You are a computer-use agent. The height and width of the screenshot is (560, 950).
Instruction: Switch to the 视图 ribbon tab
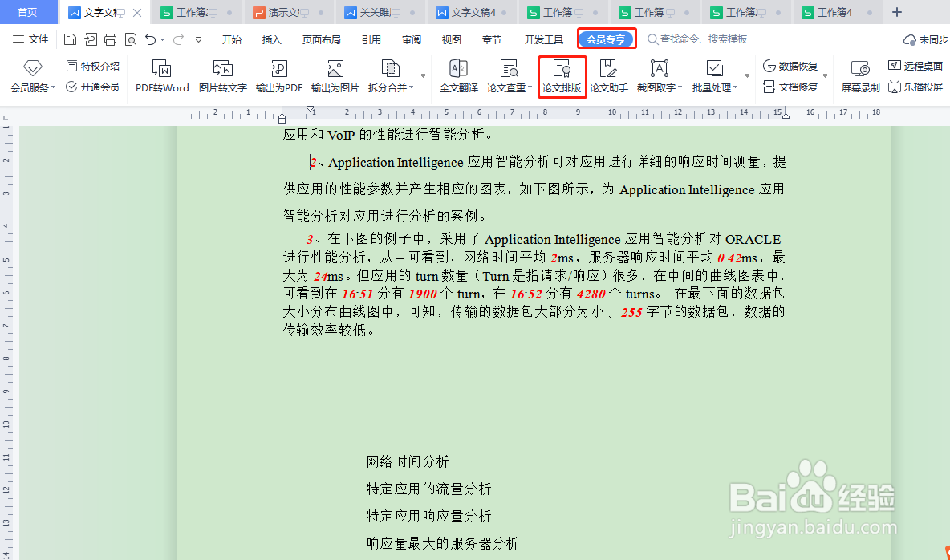pyautogui.click(x=452, y=39)
